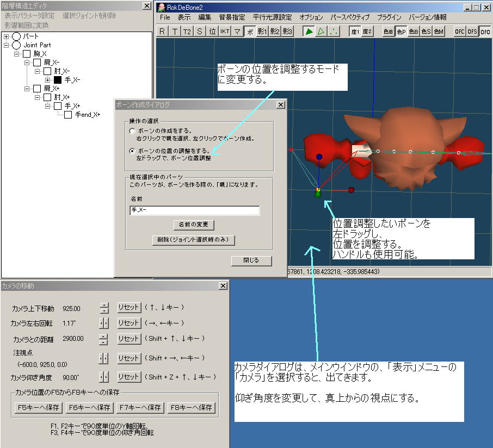Select the ボーンの位置の調整をする radio option
Image resolution: width=493 pixels, height=448 pixels.
point(132,151)
